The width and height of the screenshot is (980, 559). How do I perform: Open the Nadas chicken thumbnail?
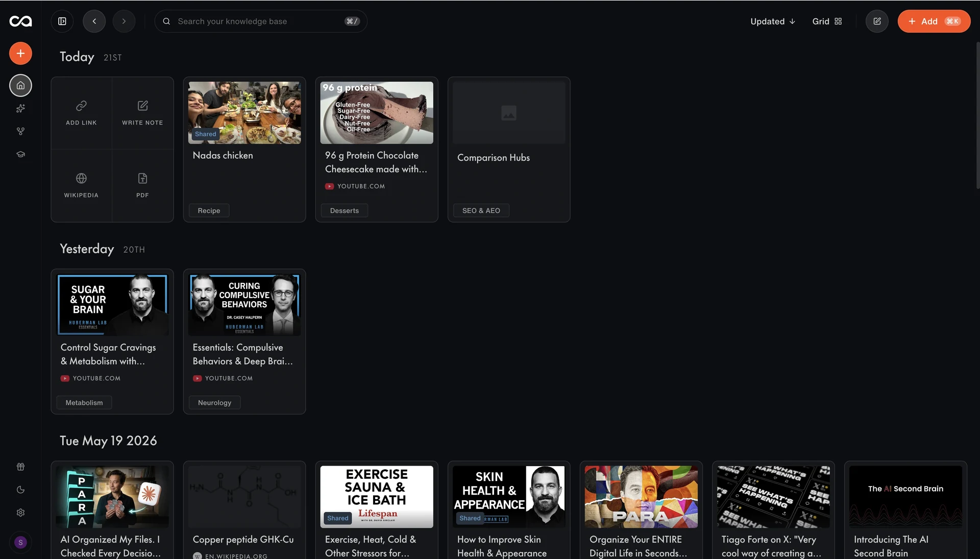point(244,113)
